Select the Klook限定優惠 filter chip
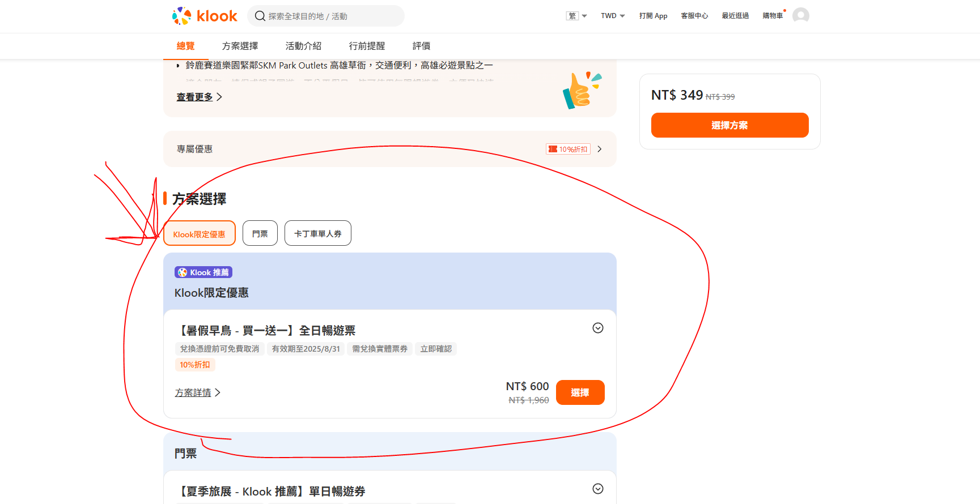Viewport: 980px width, 504px height. (200, 233)
